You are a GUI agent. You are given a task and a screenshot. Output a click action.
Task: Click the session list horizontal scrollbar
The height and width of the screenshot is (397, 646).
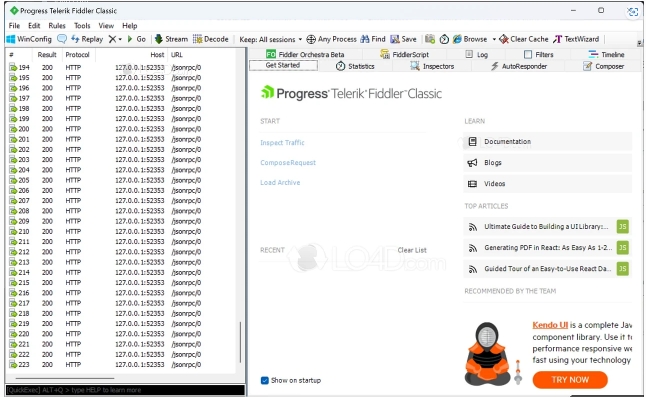[65, 378]
